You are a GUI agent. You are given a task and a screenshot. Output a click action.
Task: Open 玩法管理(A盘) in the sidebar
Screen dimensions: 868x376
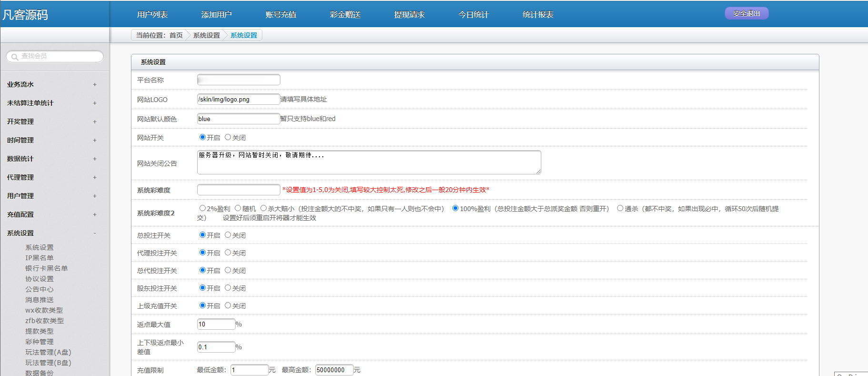[x=48, y=352]
